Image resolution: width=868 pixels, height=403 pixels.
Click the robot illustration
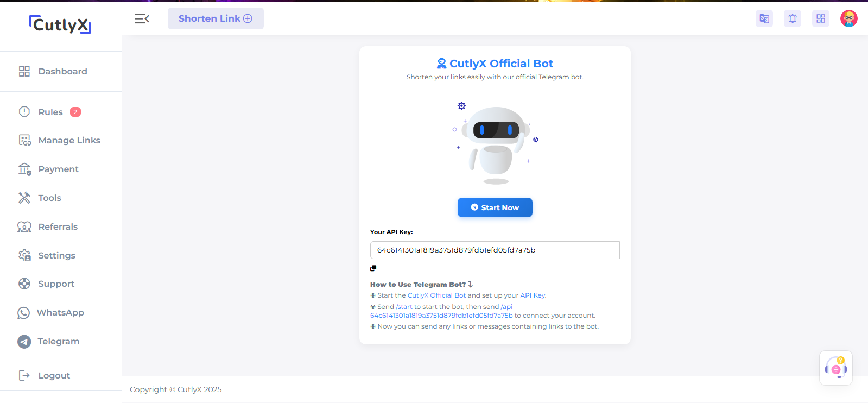click(495, 144)
